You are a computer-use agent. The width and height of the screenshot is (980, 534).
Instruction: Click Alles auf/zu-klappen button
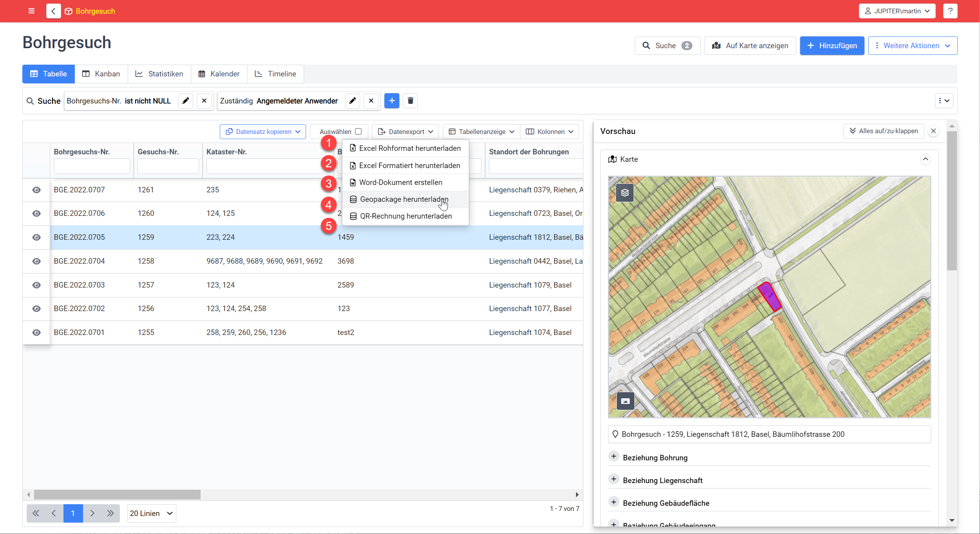coord(884,131)
